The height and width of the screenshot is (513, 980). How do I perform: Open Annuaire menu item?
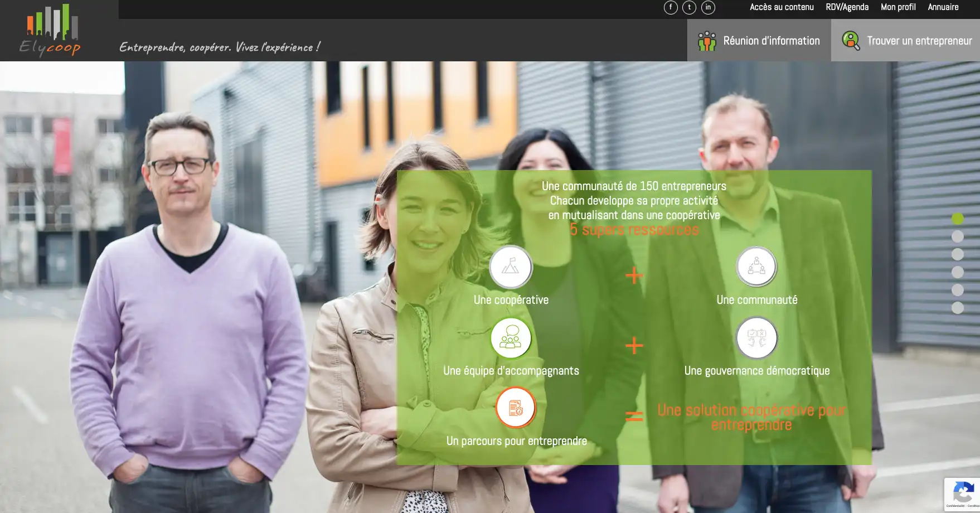coord(943,7)
